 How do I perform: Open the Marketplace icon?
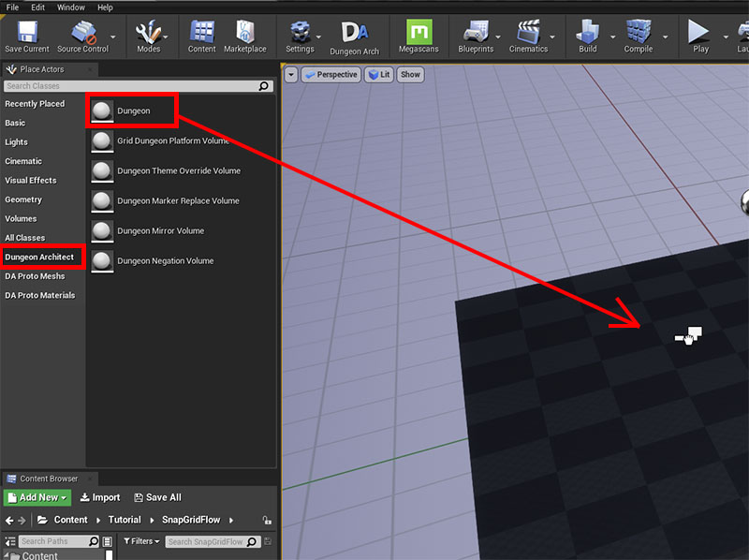(245, 32)
